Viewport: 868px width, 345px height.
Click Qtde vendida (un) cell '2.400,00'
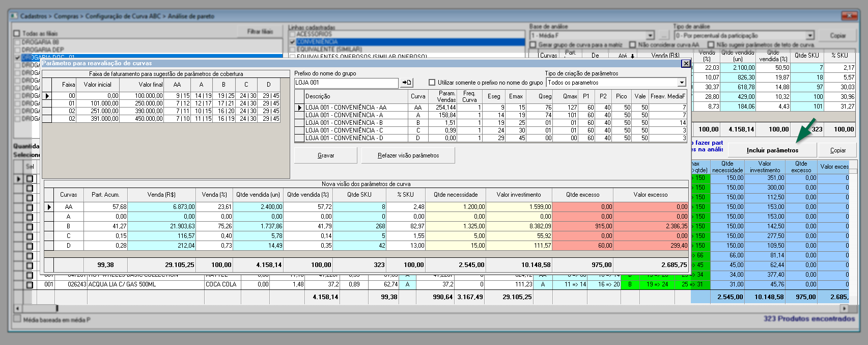258,207
